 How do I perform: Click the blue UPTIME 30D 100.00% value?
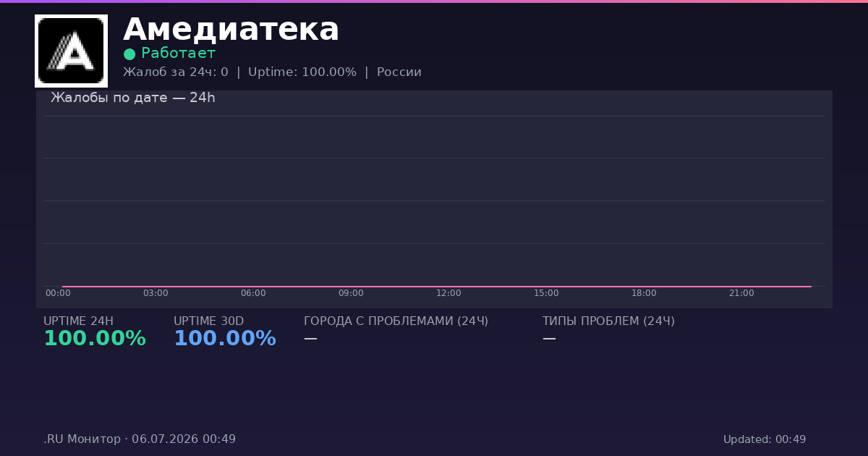225,339
